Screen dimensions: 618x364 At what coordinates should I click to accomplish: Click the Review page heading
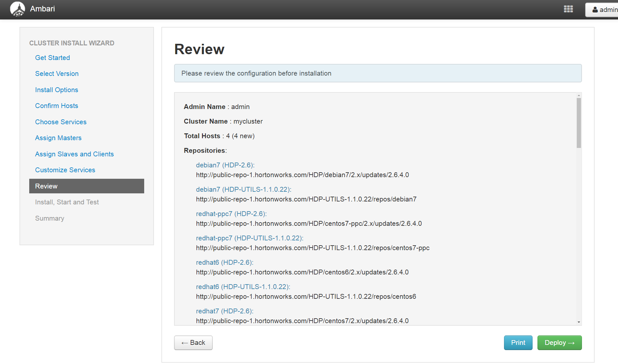(x=199, y=49)
